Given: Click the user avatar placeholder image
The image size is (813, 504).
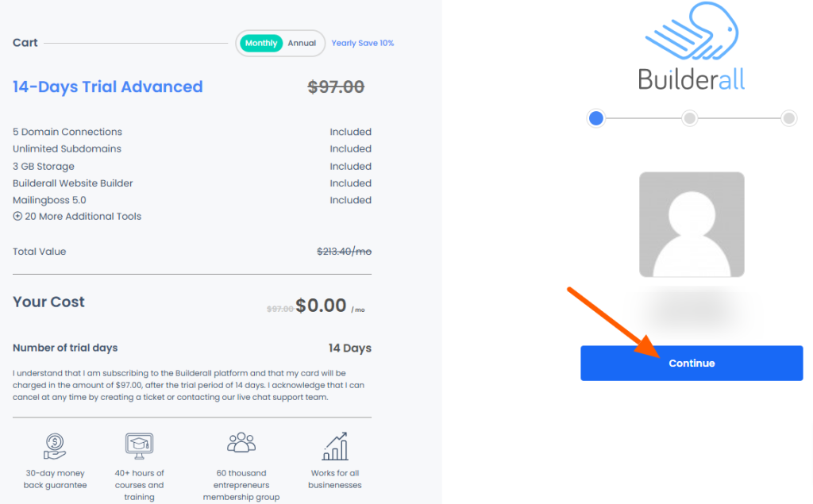Looking at the screenshot, I should [x=692, y=225].
